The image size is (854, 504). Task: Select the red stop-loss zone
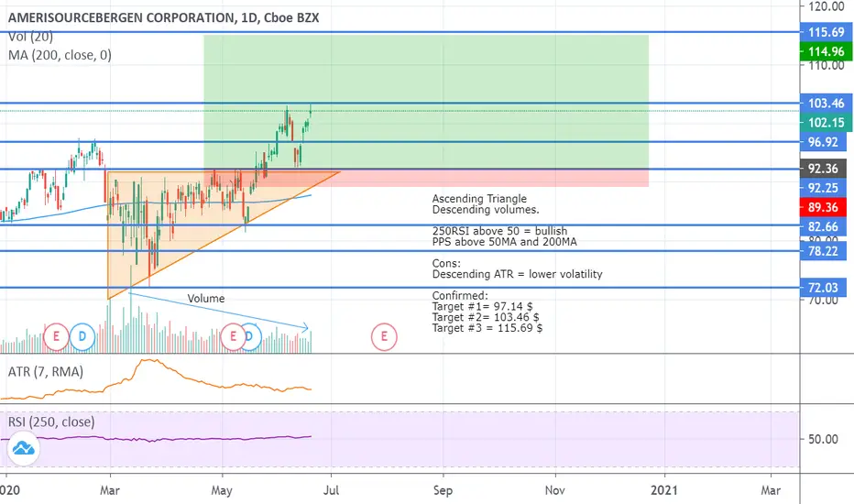pos(426,178)
